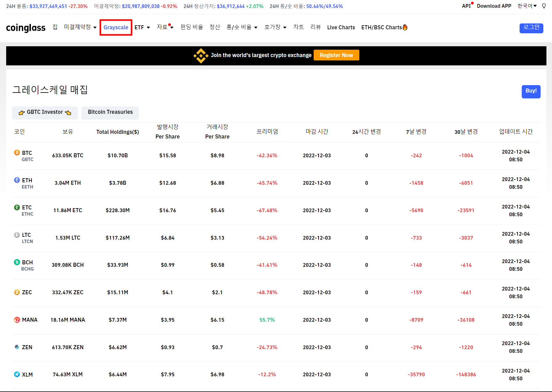This screenshot has height=392, width=552.
Task: Open the Grayscale menu item
Action: tap(116, 27)
